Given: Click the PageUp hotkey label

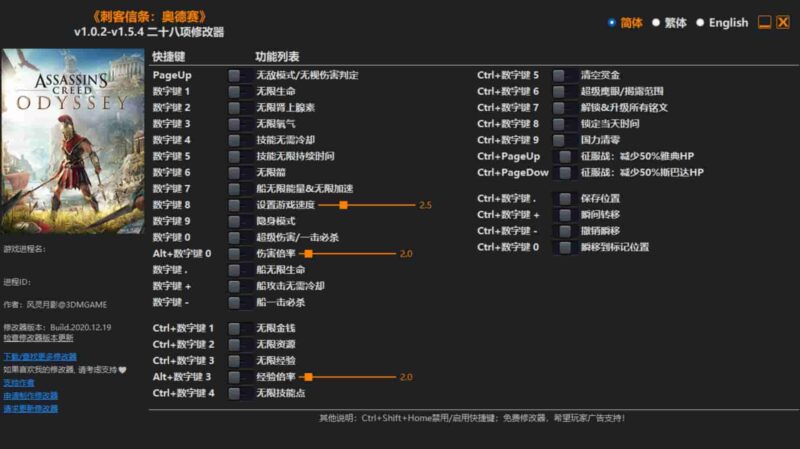Looking at the screenshot, I should tap(172, 76).
